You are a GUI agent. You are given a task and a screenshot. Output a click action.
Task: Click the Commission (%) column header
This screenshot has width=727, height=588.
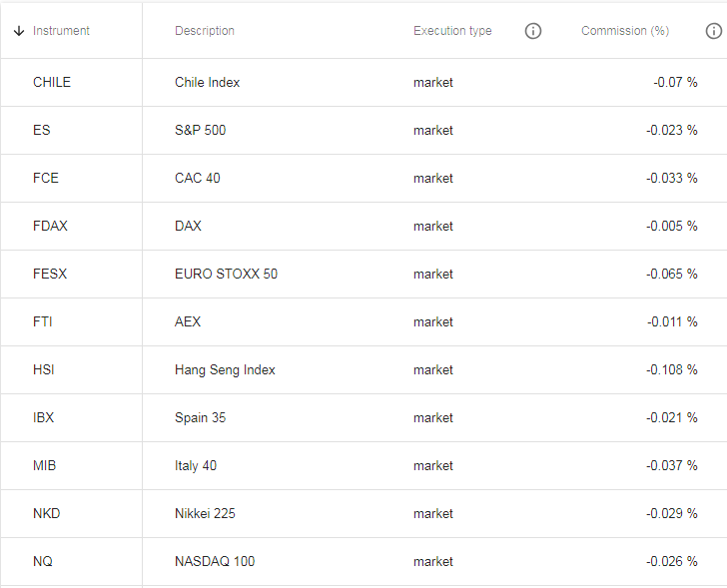pyautogui.click(x=625, y=31)
